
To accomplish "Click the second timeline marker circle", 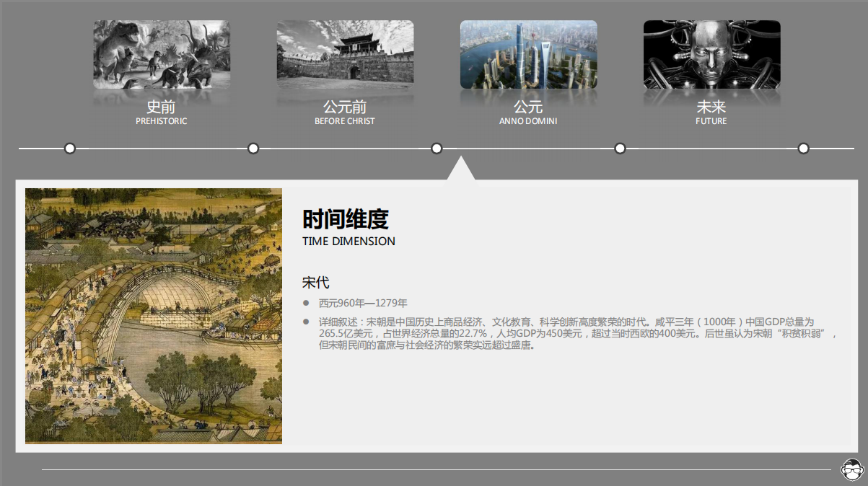I will [x=253, y=149].
